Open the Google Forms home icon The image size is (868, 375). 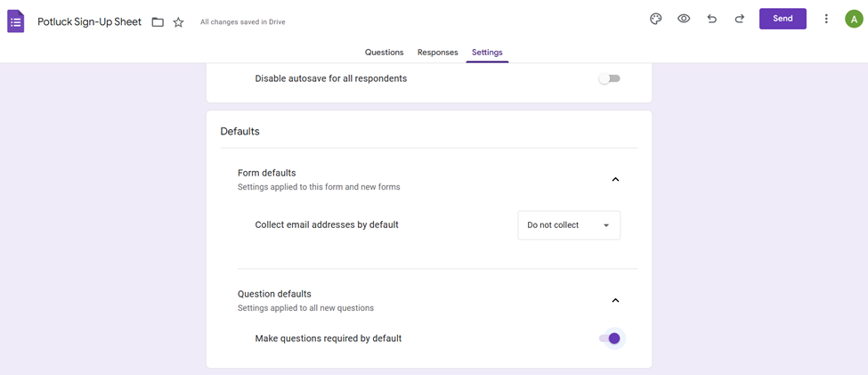click(16, 21)
